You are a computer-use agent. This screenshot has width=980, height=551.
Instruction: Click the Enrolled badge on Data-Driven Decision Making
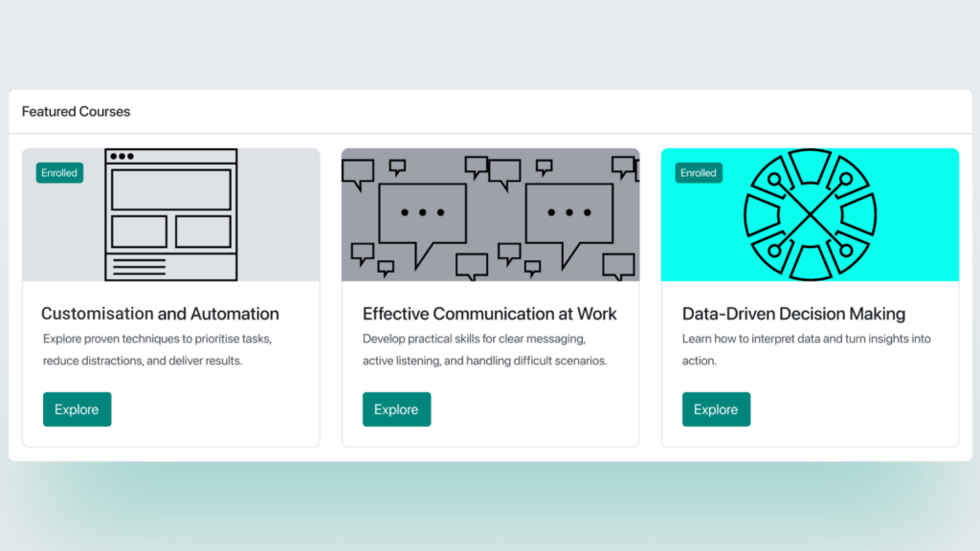pos(698,173)
